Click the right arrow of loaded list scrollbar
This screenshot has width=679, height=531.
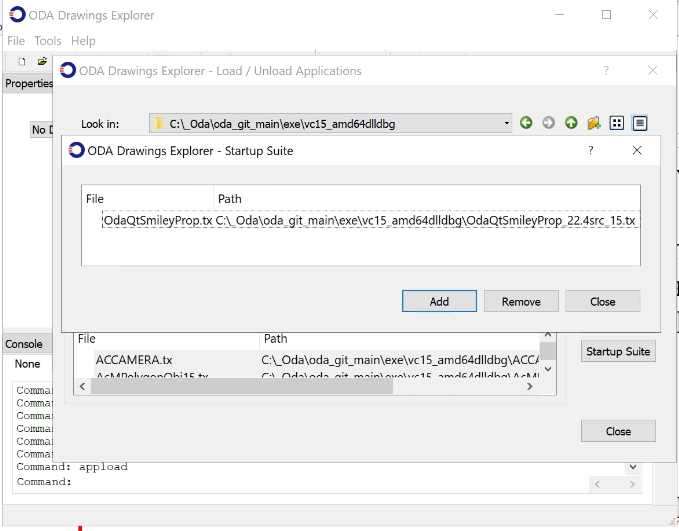(x=530, y=386)
